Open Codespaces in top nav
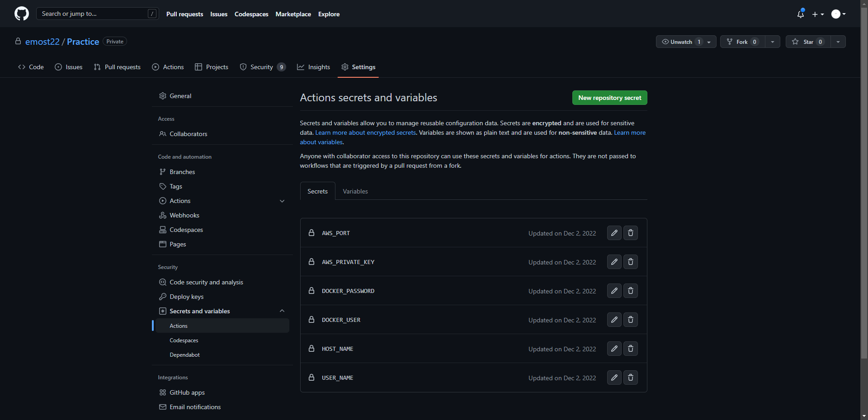Image resolution: width=868 pixels, height=420 pixels. pyautogui.click(x=251, y=14)
